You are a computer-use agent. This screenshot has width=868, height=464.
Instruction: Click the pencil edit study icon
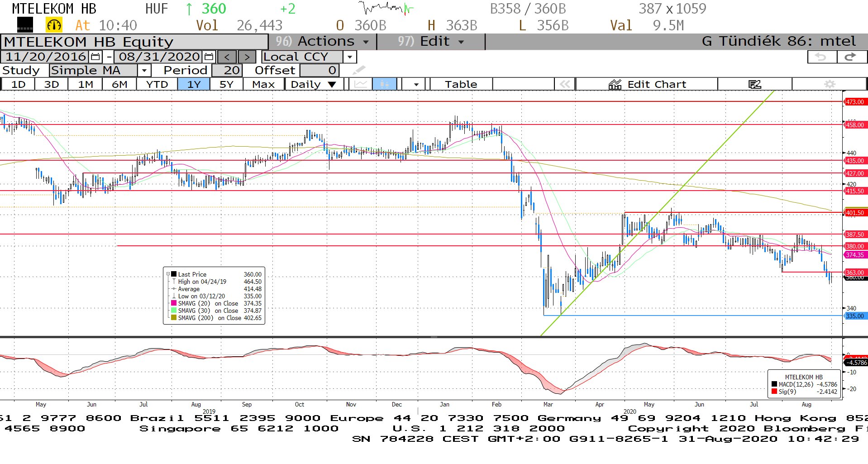[358, 70]
